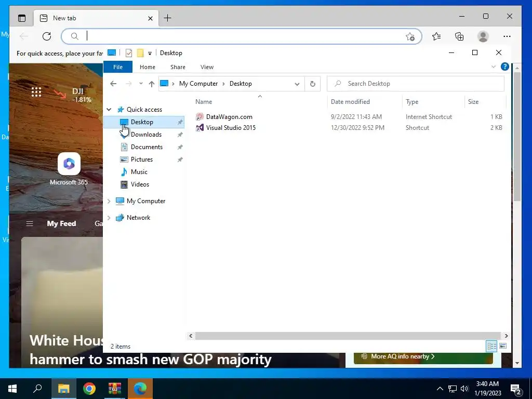Expand Network tree node
This screenshot has height=399, width=532.
coord(109,218)
